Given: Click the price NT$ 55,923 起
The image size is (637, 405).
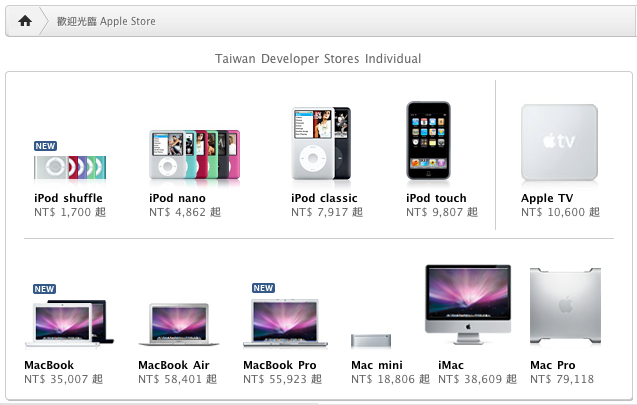Looking at the screenshot, I should coord(283,379).
